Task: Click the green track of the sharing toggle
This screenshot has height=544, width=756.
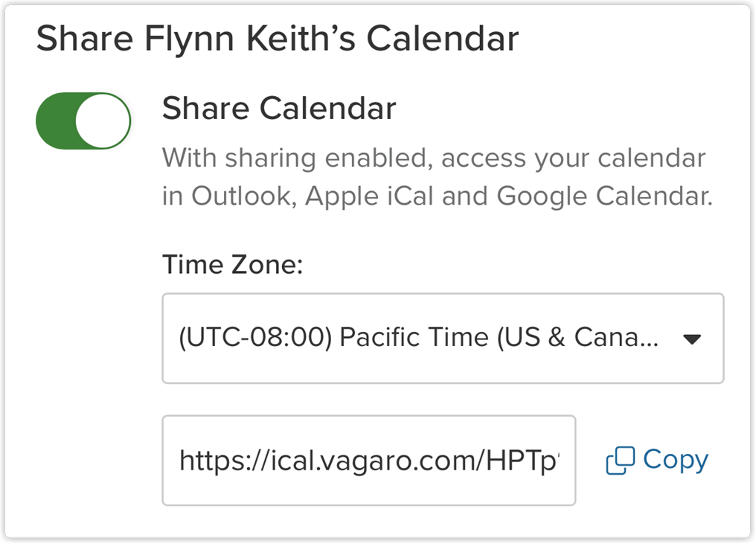Action: coord(56,121)
